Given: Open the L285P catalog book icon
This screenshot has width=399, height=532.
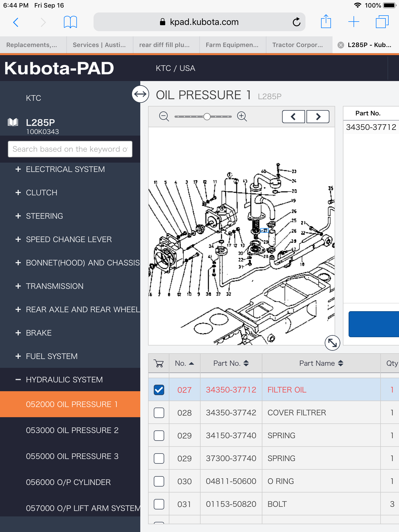Looking at the screenshot, I should click(13, 122).
